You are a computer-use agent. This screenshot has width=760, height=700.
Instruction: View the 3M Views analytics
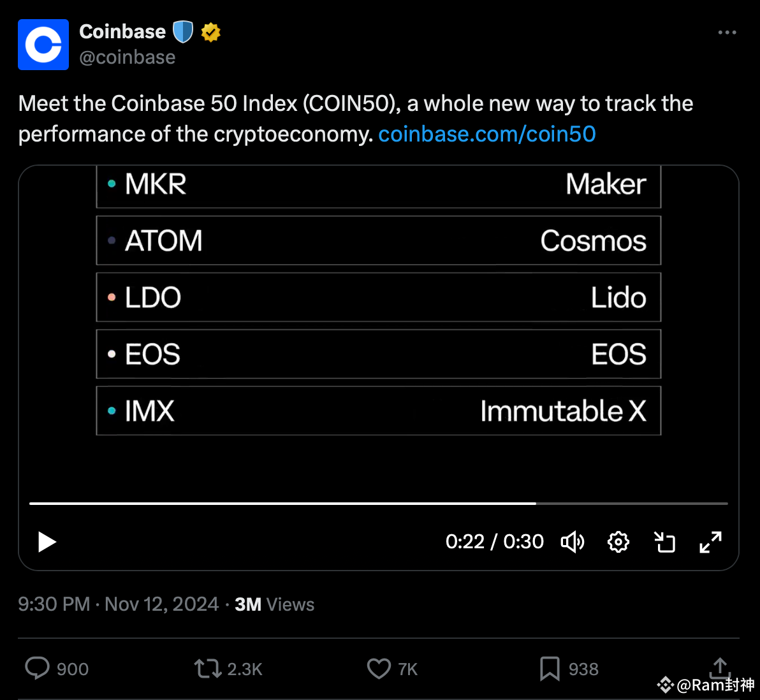(274, 604)
